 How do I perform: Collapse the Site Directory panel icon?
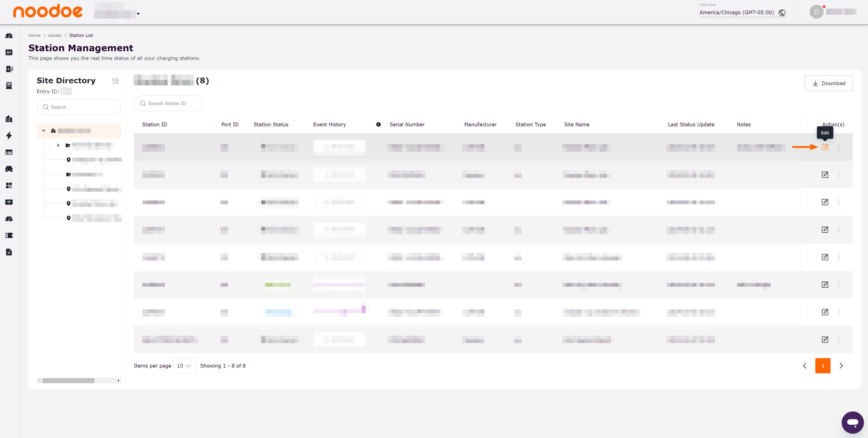[116, 81]
